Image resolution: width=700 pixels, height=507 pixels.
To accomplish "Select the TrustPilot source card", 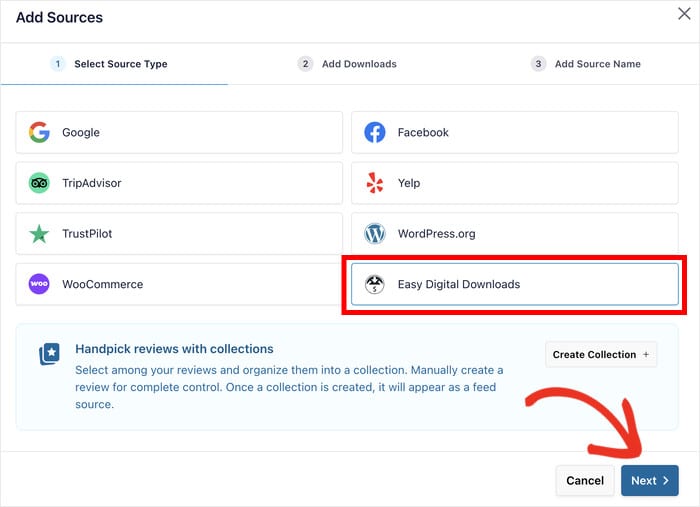I will tap(179, 234).
